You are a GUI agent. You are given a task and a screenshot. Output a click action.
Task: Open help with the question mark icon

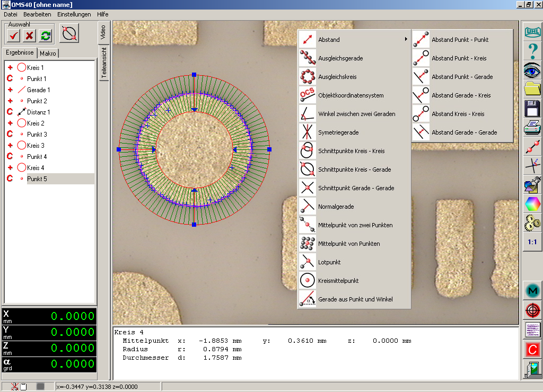coord(532,51)
